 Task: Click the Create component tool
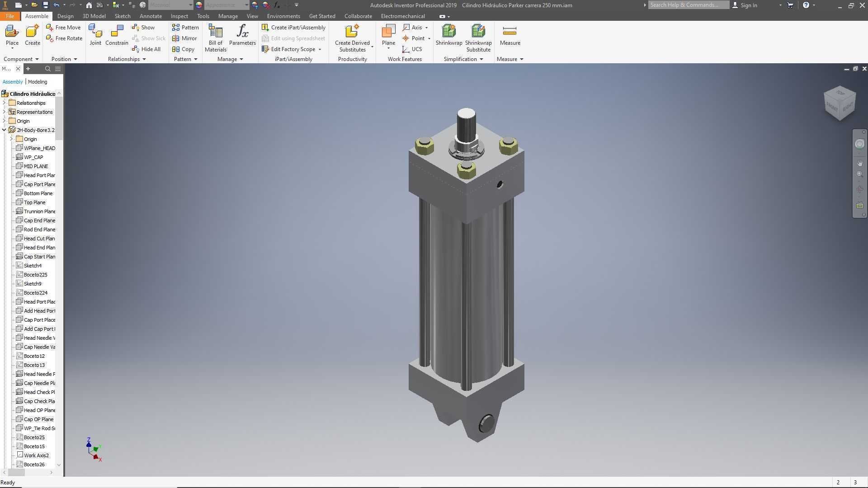pos(32,35)
